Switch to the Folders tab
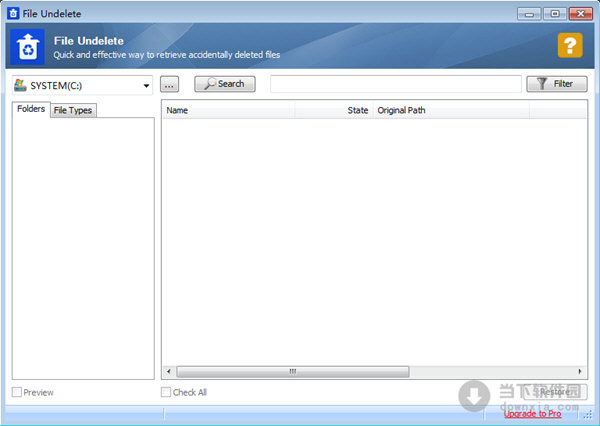This screenshot has width=600, height=426. point(31,109)
